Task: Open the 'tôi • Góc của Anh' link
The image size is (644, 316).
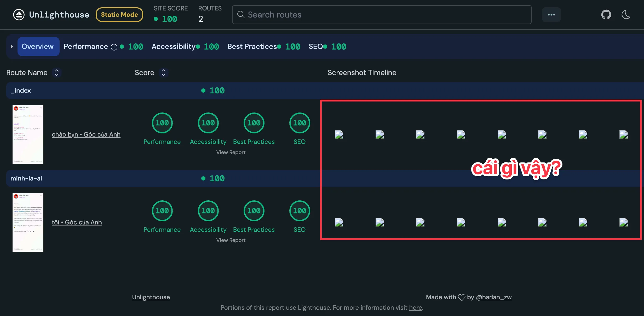Action: (77, 222)
